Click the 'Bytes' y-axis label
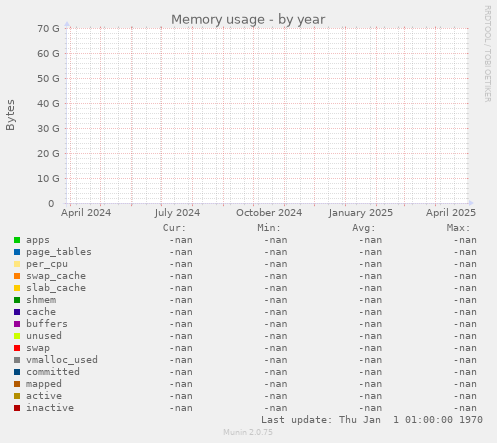 click(10, 115)
